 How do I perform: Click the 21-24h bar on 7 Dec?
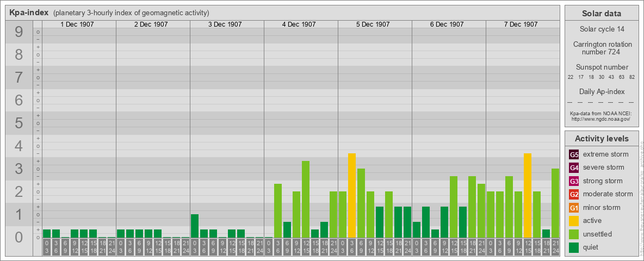click(x=555, y=203)
